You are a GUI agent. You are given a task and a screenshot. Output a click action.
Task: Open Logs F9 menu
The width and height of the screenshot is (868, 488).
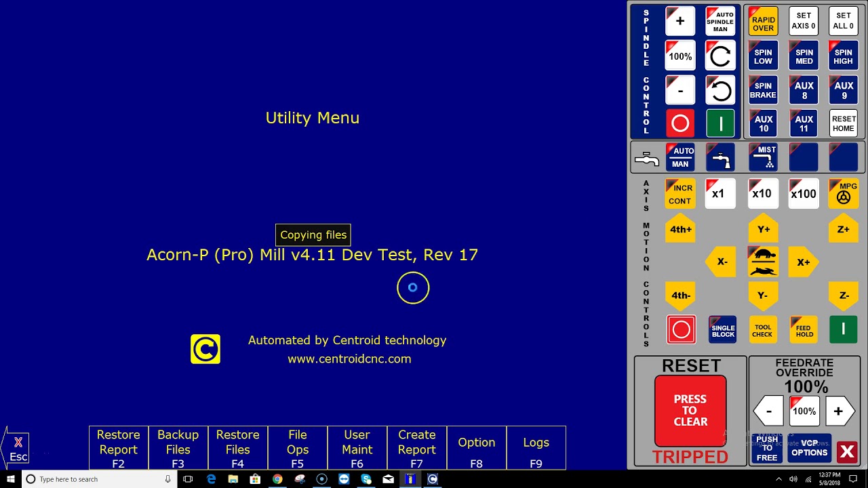pos(536,448)
